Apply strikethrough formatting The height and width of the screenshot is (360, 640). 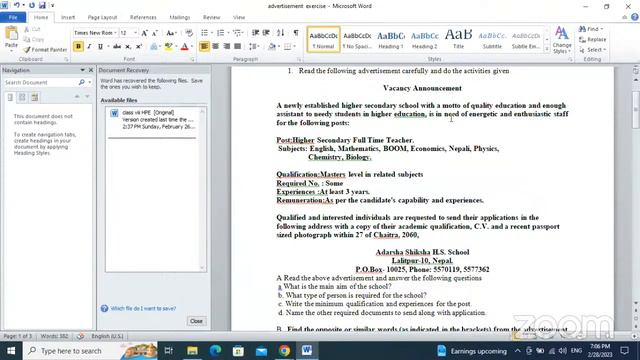coord(117,47)
